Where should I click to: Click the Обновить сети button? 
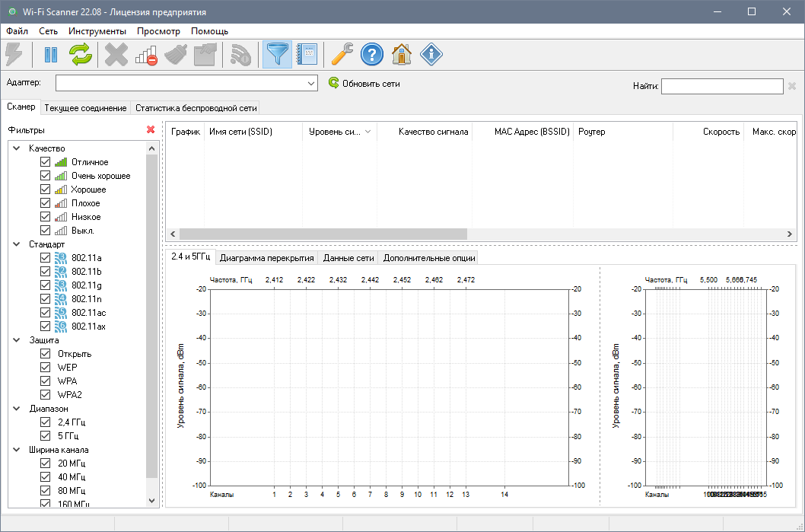pyautogui.click(x=364, y=84)
